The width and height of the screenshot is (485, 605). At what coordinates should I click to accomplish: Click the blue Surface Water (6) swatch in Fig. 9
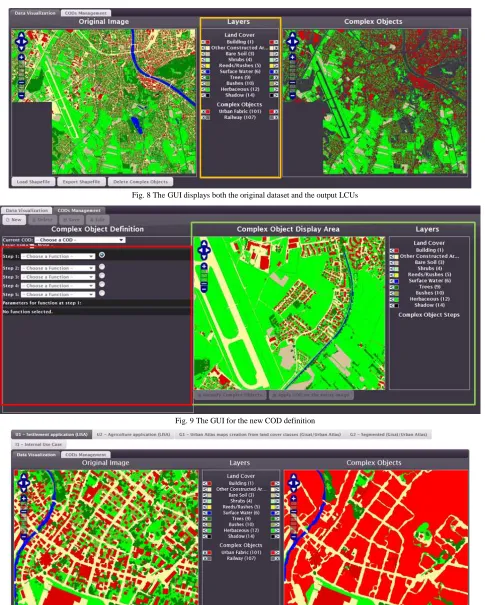396,281
